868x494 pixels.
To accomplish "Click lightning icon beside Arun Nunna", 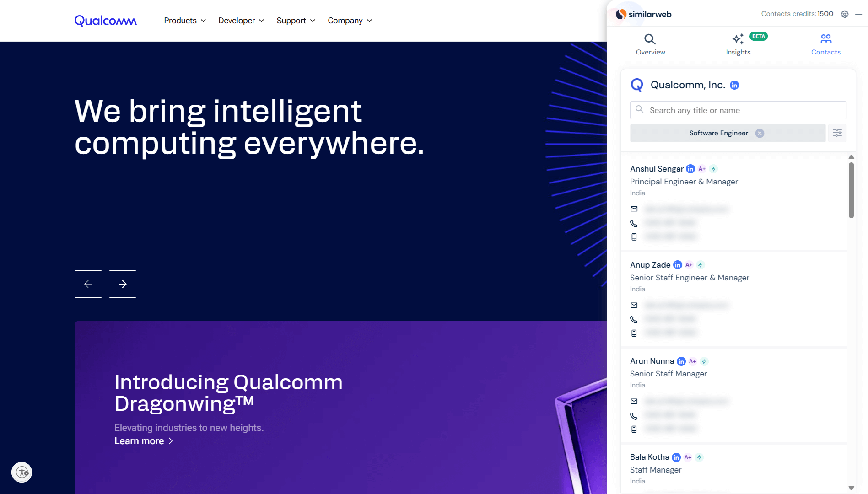I will point(704,361).
